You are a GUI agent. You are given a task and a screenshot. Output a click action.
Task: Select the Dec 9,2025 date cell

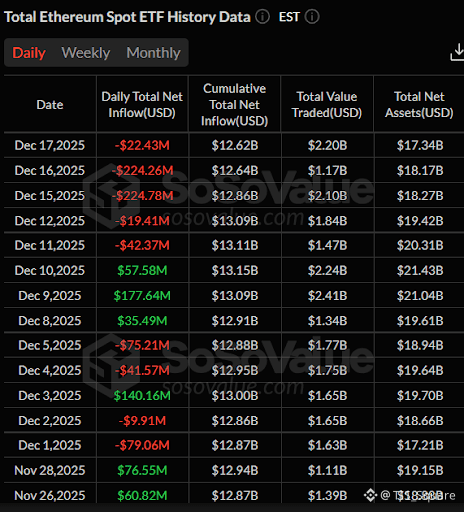coord(50,296)
